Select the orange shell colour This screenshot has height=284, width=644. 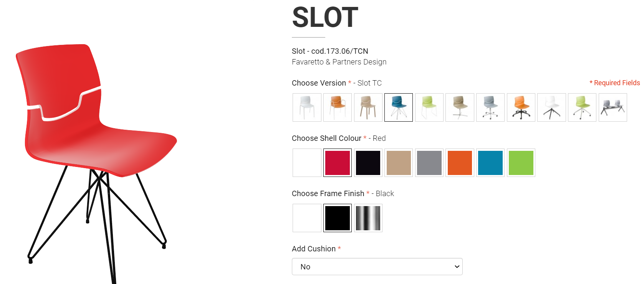460,163
